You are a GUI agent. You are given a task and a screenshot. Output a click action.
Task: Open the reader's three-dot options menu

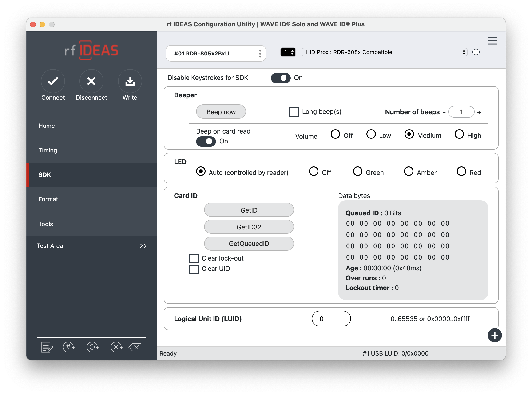(x=260, y=54)
